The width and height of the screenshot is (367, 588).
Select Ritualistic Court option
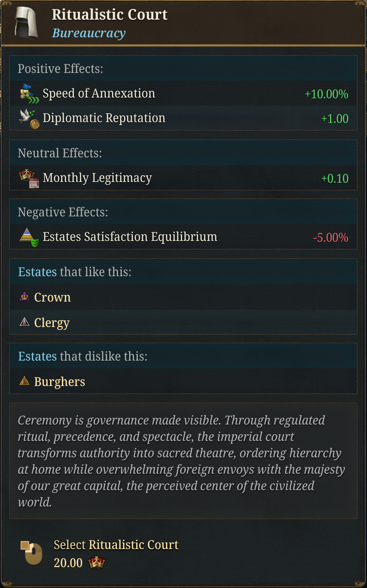pyautogui.click(x=116, y=545)
